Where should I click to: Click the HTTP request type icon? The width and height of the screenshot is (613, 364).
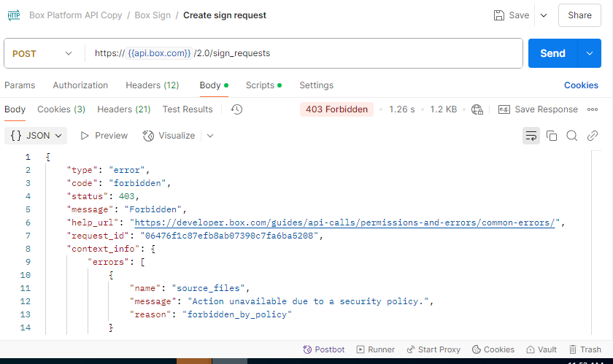pos(14,15)
